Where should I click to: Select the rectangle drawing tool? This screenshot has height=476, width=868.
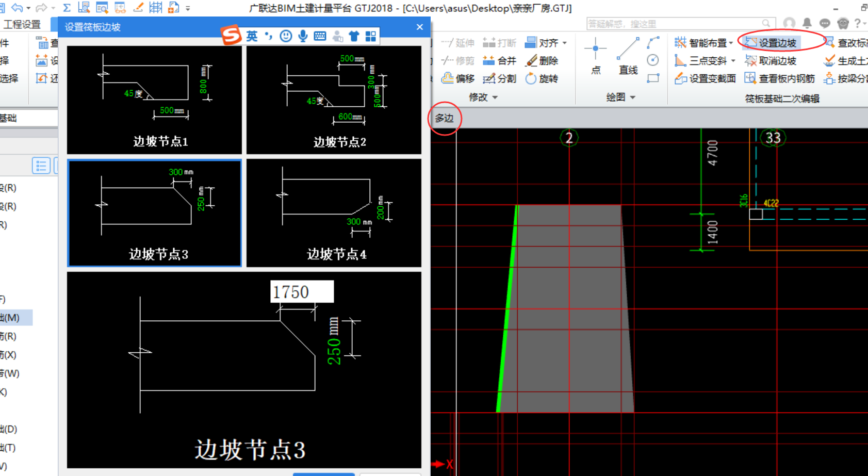pyautogui.click(x=653, y=78)
